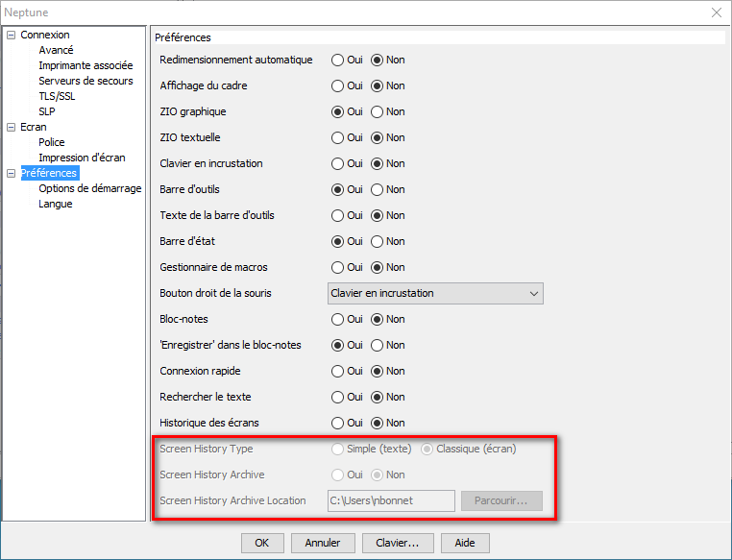Set Historique des écrans to Non

click(388, 423)
